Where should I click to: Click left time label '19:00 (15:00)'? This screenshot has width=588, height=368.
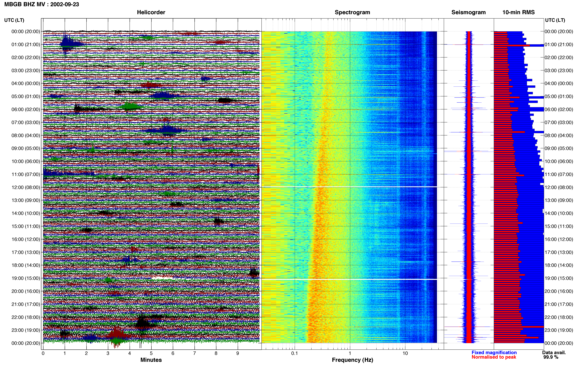(x=26, y=278)
